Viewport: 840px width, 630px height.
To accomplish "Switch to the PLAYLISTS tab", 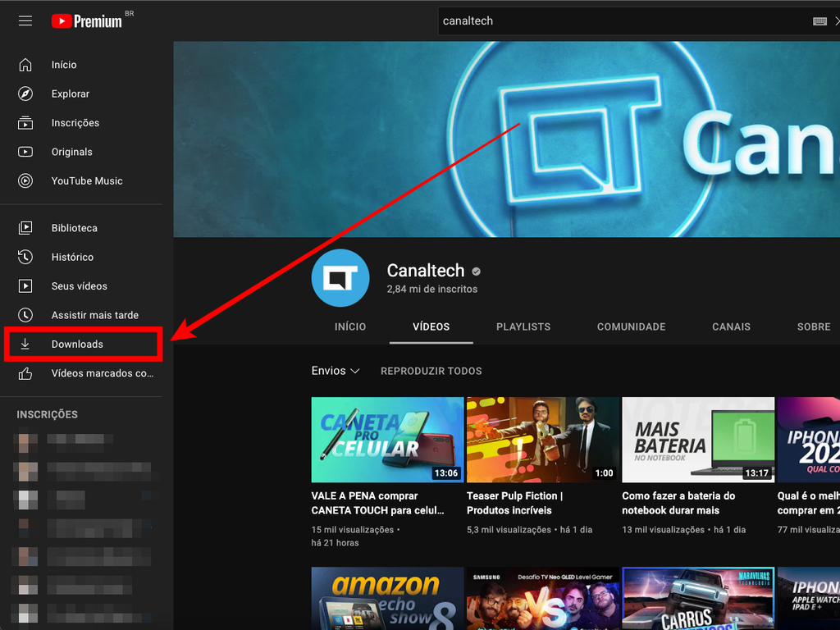I will 523,326.
